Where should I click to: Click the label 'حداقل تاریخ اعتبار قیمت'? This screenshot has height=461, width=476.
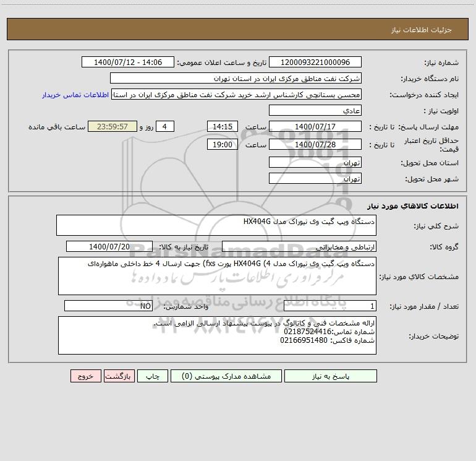coord(431,145)
